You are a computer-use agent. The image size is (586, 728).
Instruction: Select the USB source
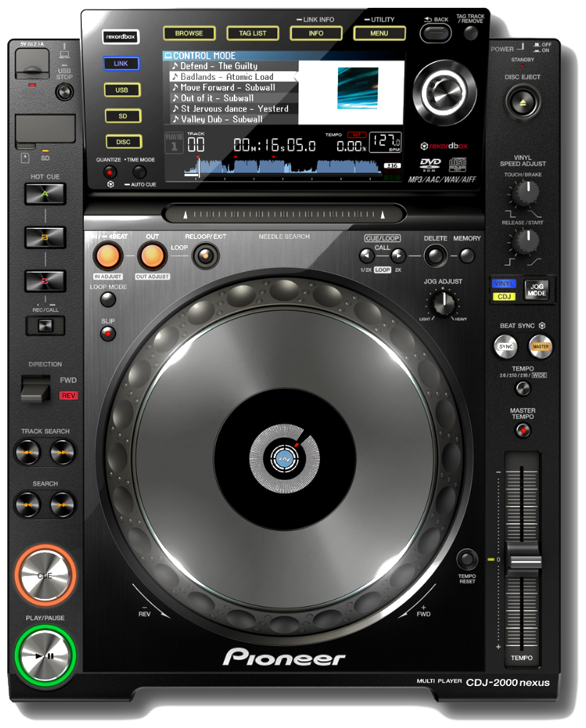[x=122, y=90]
